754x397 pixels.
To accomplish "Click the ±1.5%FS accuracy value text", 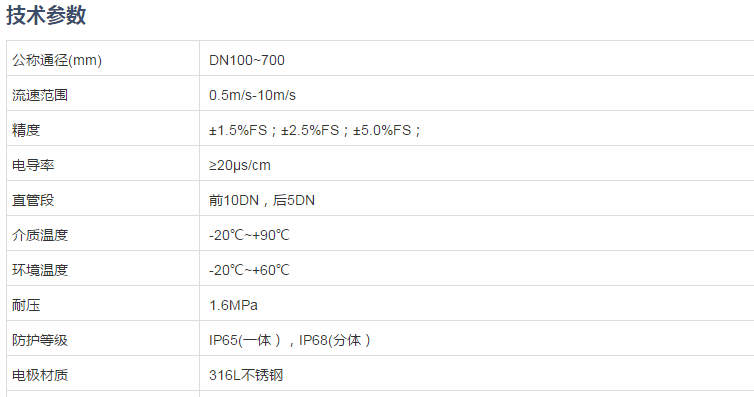I will coord(238,130).
